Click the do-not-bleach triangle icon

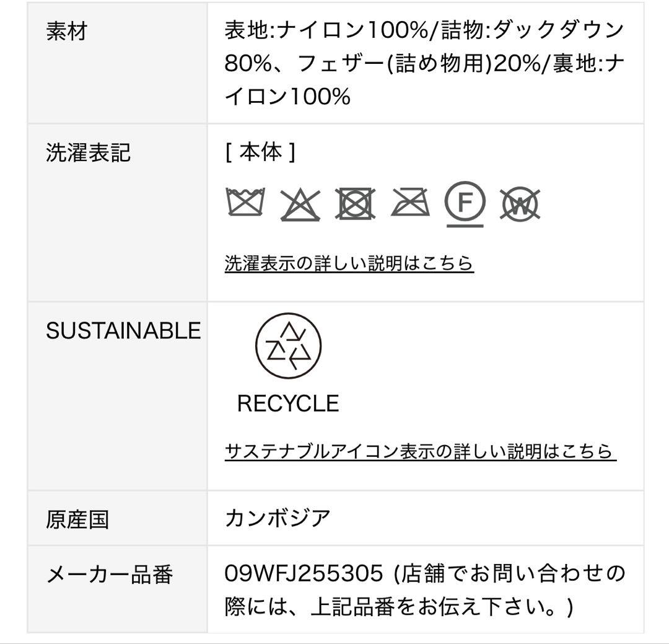click(300, 204)
